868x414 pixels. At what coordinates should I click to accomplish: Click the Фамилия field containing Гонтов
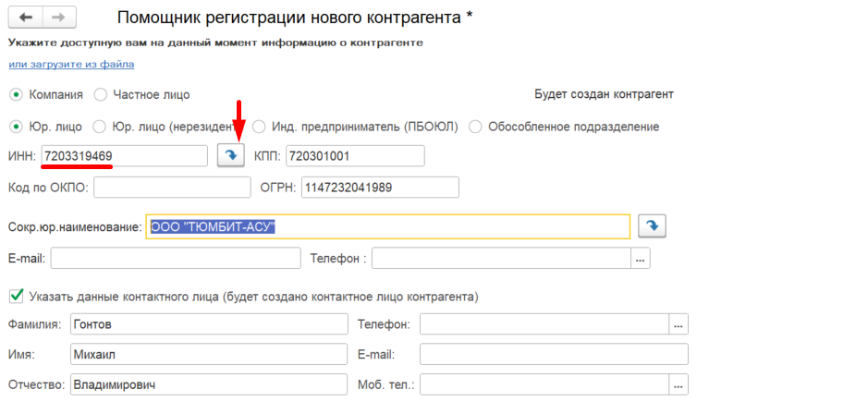[209, 324]
